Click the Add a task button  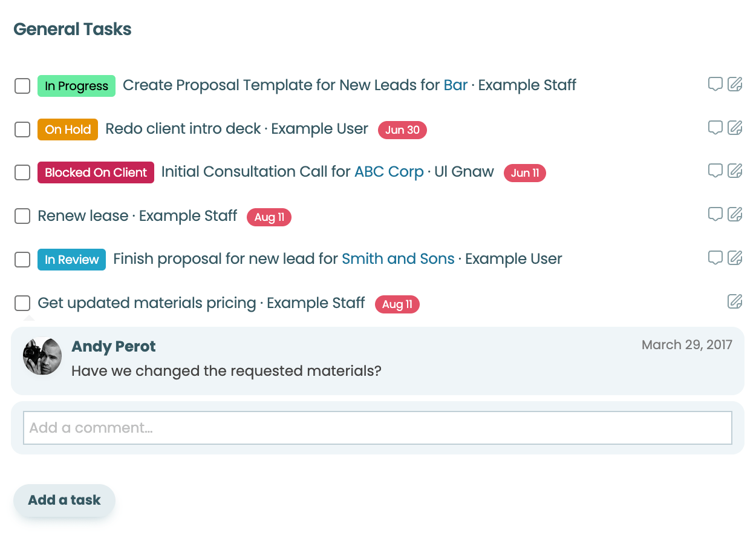(64, 500)
